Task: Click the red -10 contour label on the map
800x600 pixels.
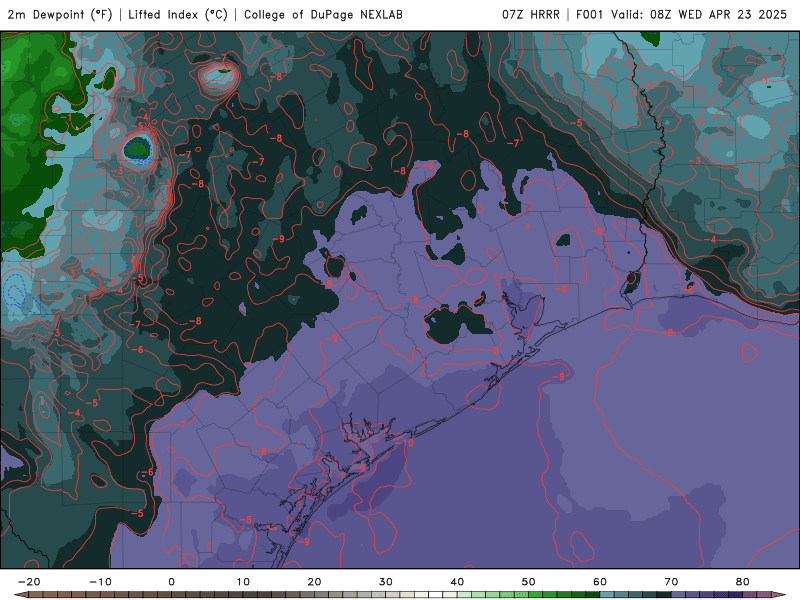Action: [x=406, y=443]
